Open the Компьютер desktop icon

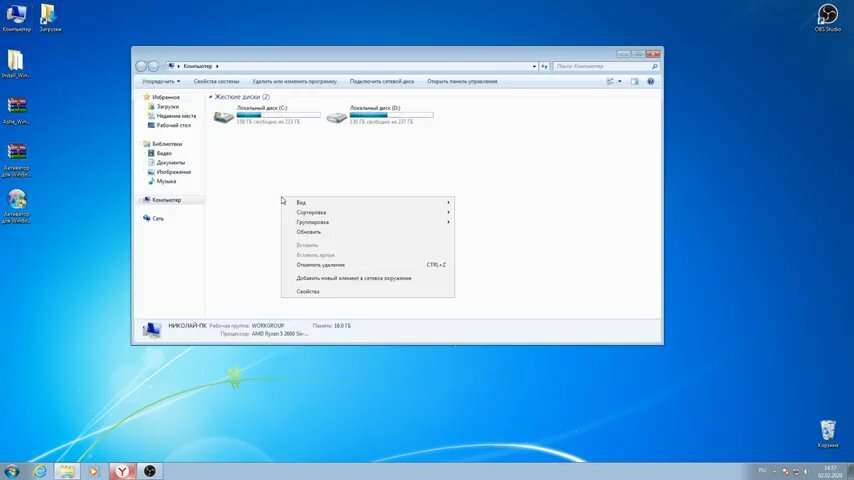coord(16,18)
